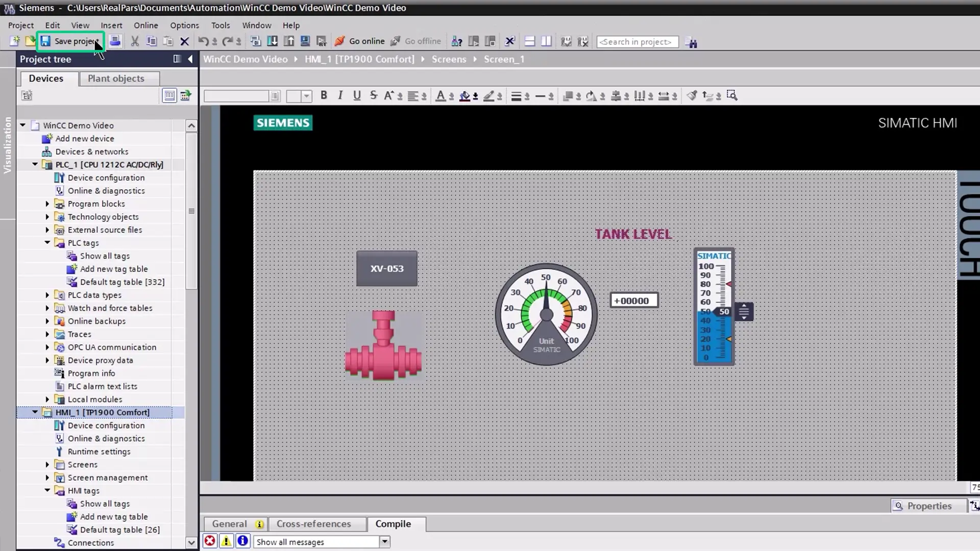Click the Delete X icon in the toolbar
Viewport: 980px width, 551px height.
point(185,41)
